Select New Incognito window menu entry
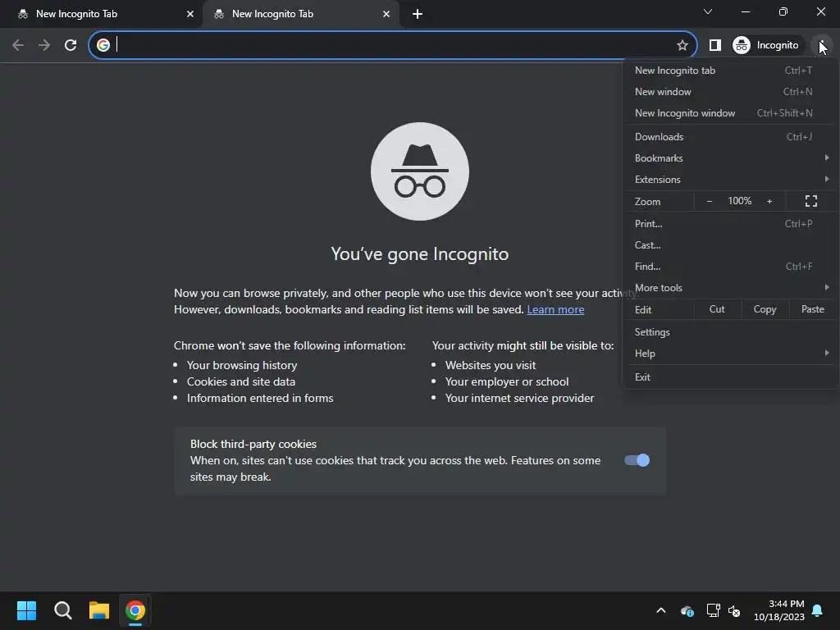 (x=728, y=113)
